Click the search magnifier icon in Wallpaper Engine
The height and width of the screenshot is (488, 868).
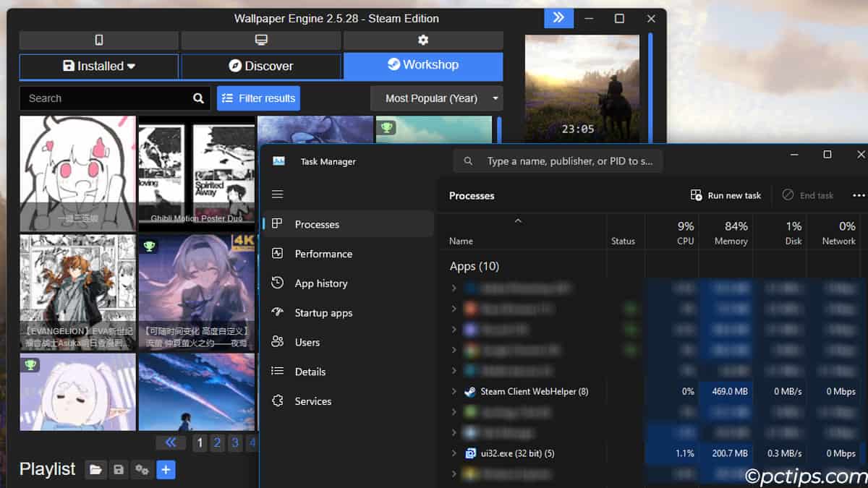pos(199,98)
